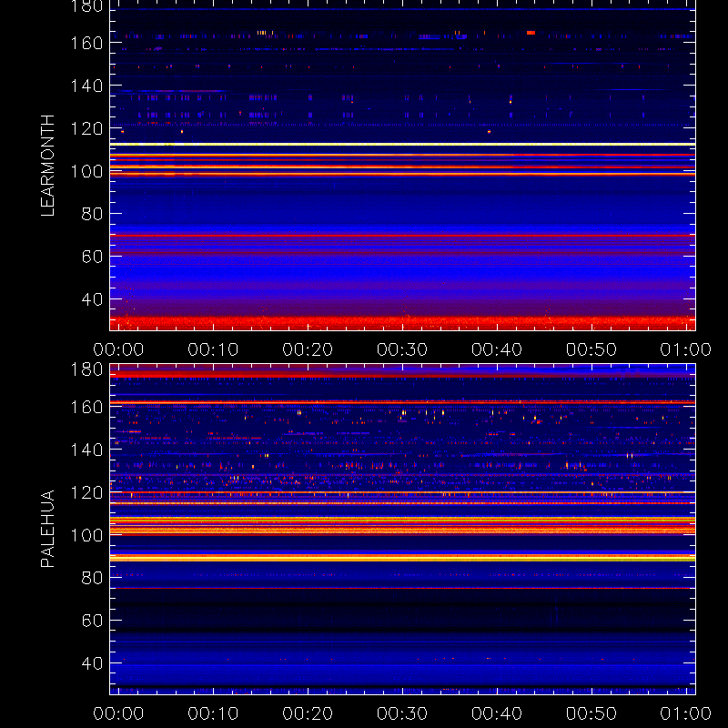The width and height of the screenshot is (728, 728).
Task: Click the 00:20 time label of the Learmonth plot
Action: click(308, 349)
